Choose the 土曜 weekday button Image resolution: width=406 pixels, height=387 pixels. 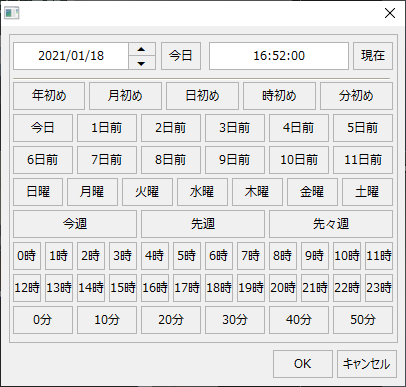[367, 192]
